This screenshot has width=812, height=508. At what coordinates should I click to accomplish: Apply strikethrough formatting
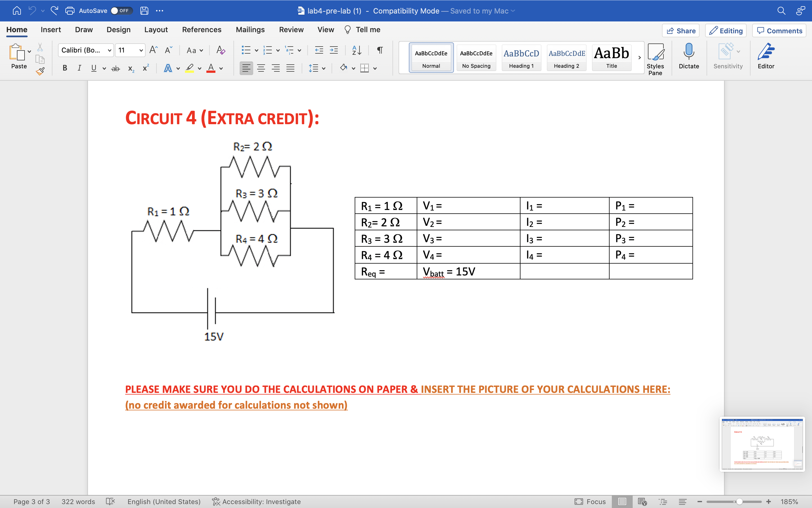click(x=115, y=68)
